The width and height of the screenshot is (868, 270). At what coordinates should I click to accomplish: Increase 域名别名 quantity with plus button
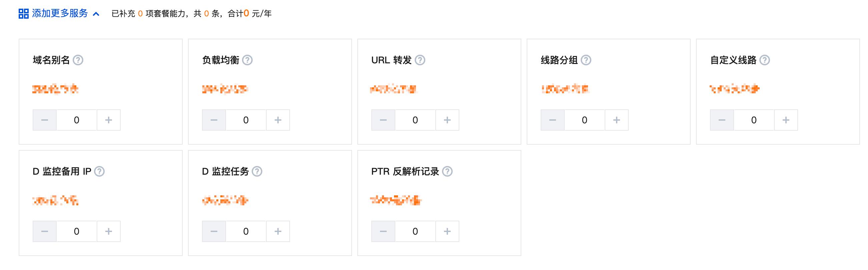point(109,120)
